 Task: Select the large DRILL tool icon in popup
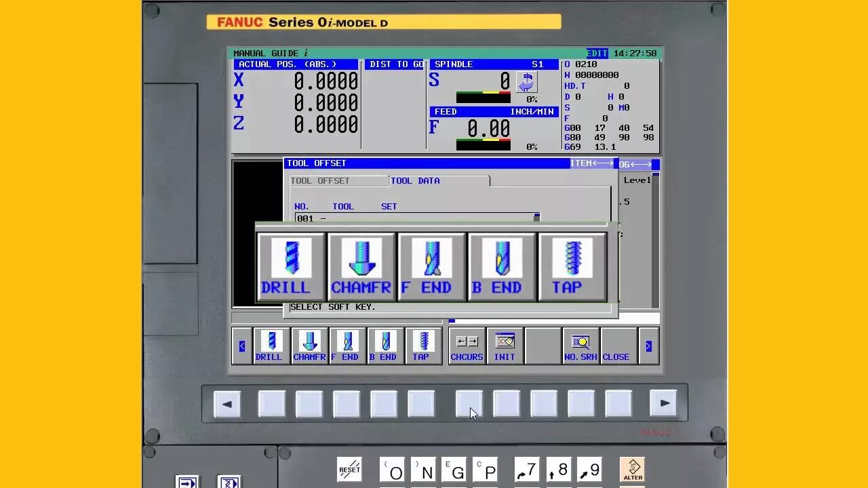pos(292,267)
